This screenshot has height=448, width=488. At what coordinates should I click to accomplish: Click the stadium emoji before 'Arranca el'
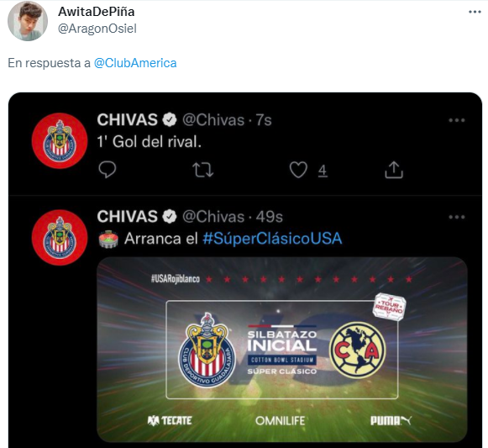[108, 239]
